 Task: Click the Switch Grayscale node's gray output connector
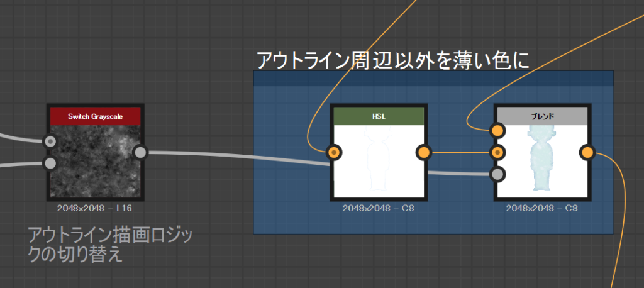[x=140, y=152]
